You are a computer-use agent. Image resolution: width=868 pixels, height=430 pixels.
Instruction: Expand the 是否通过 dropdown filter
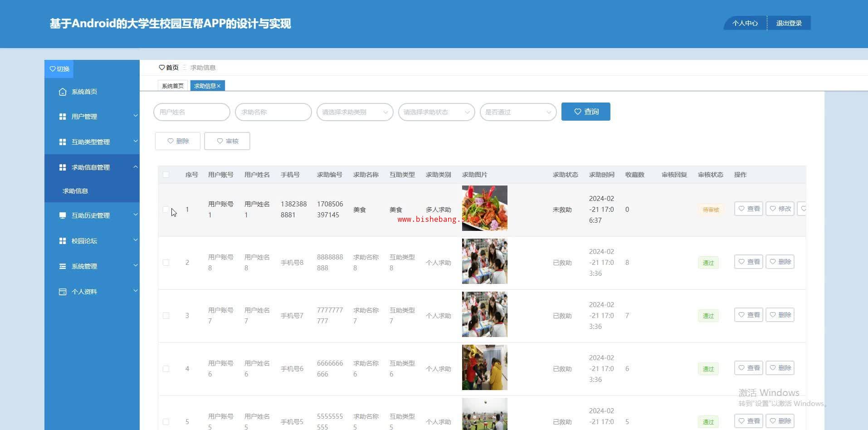tap(518, 112)
